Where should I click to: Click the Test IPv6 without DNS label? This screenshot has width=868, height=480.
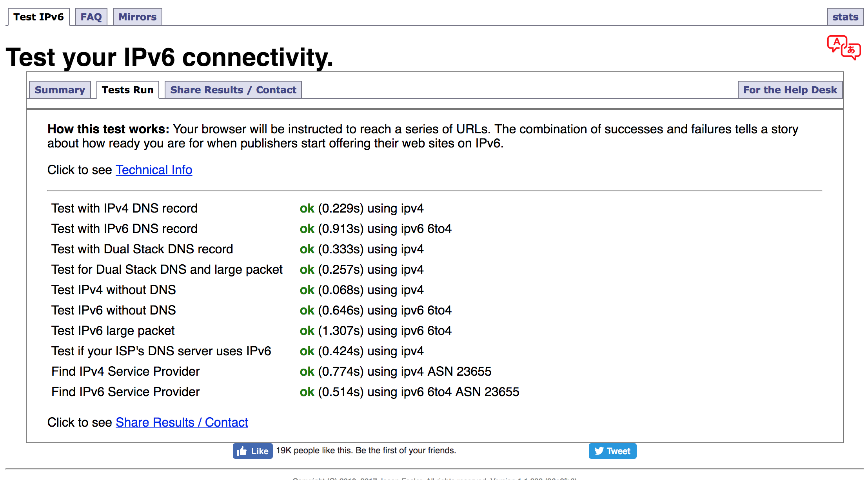point(113,310)
